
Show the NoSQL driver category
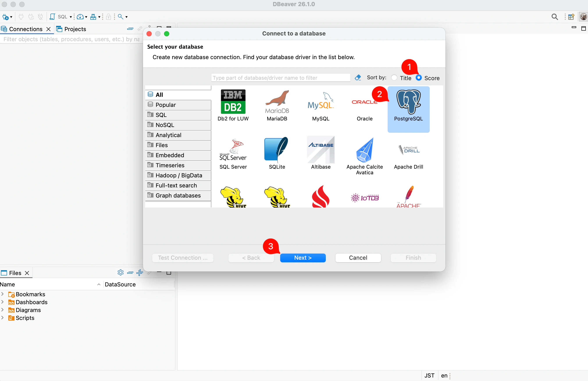click(178, 125)
